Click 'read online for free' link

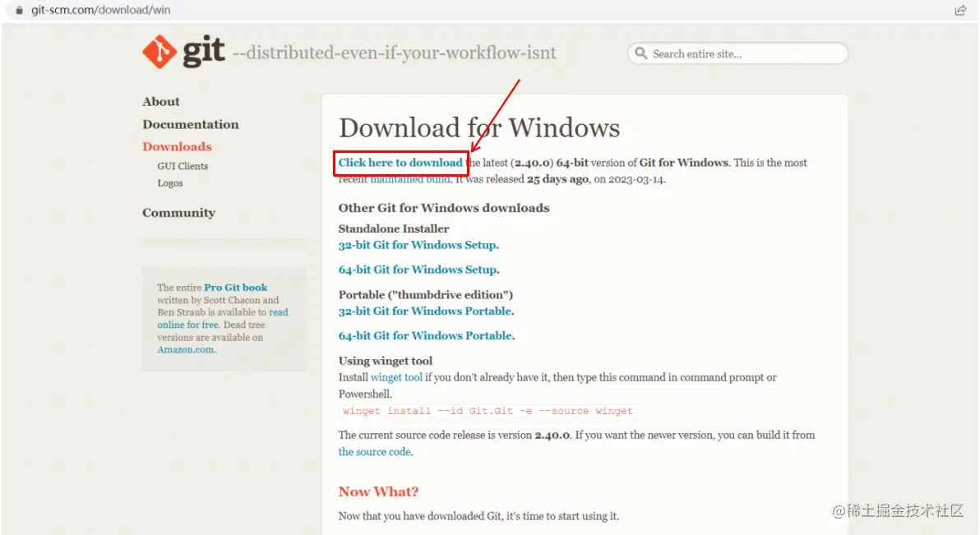tap(223, 318)
